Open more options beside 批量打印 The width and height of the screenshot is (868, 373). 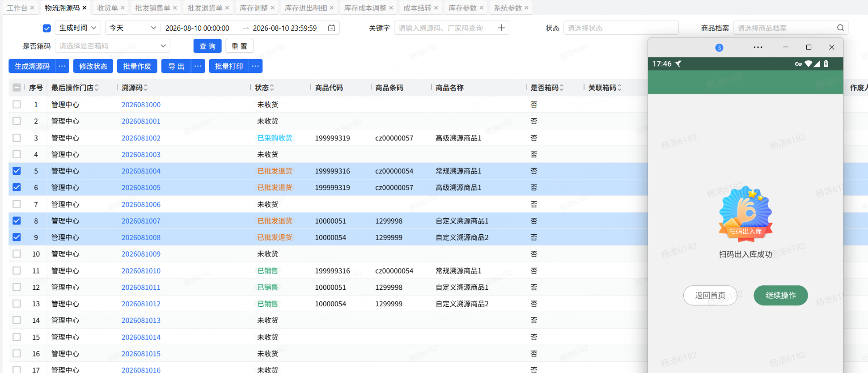255,66
